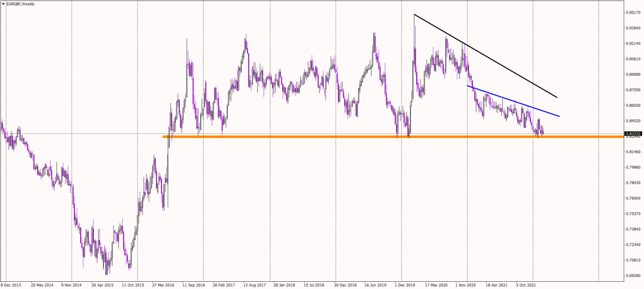Click the 0.79960 price axis label

(633, 167)
